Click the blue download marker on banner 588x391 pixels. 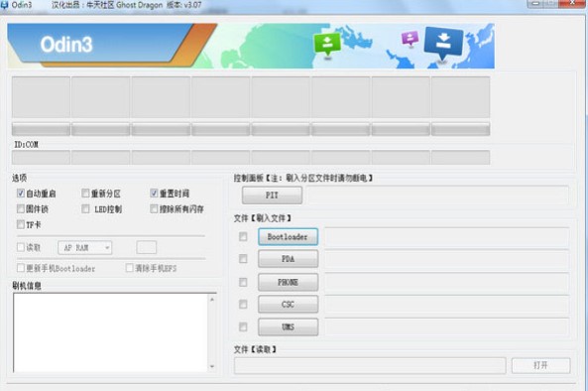[443, 43]
